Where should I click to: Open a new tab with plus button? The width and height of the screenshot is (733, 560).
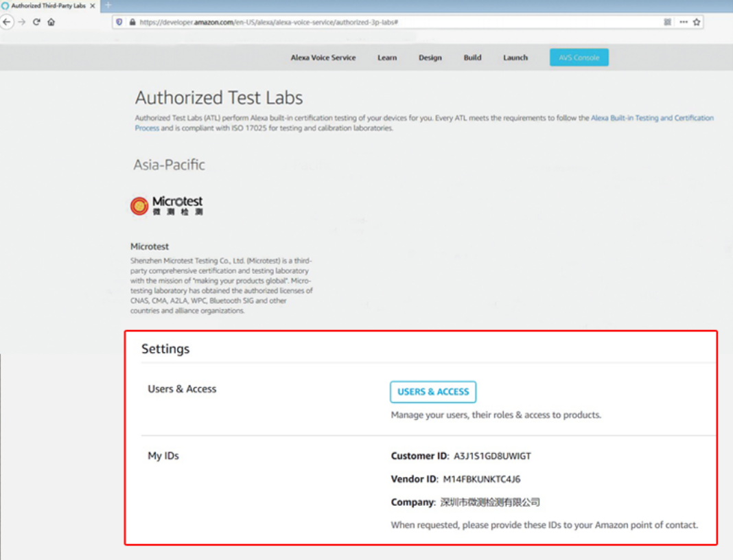108,5
